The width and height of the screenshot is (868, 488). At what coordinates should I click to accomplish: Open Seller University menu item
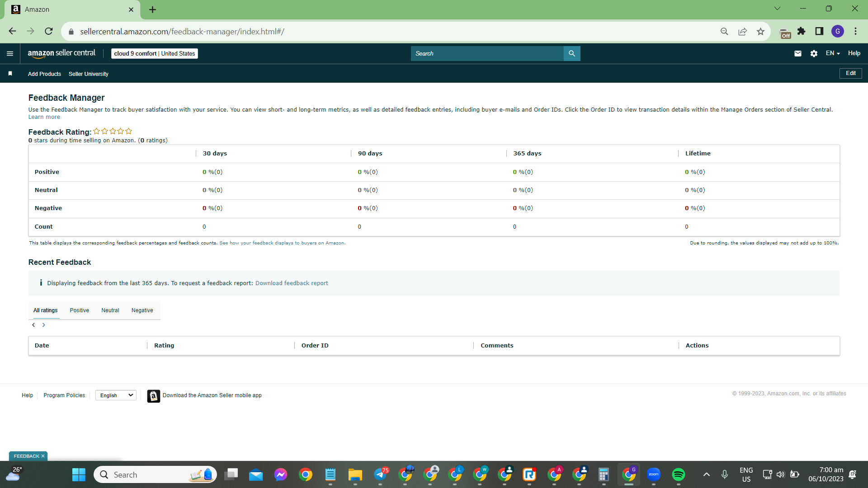pyautogui.click(x=89, y=74)
